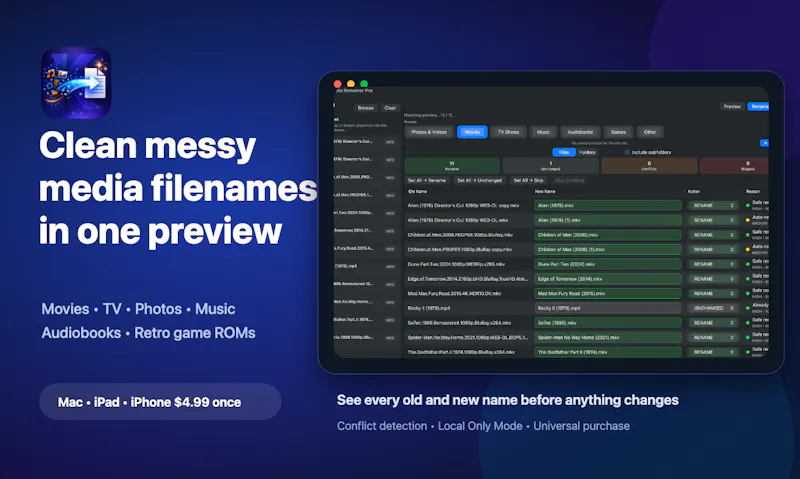Click the blue plus add-preset button
The width and height of the screenshot is (800, 479).
click(764, 143)
